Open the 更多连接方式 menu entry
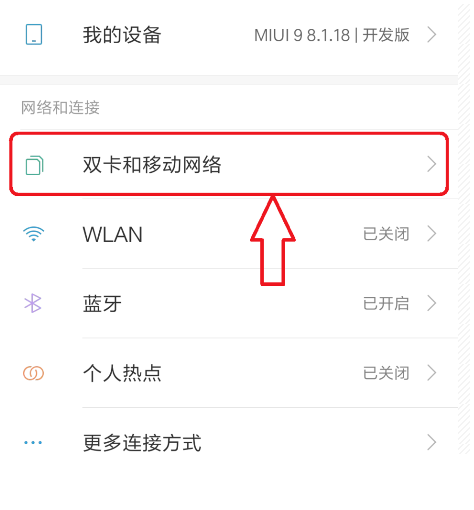The height and width of the screenshot is (510, 474). 229,443
